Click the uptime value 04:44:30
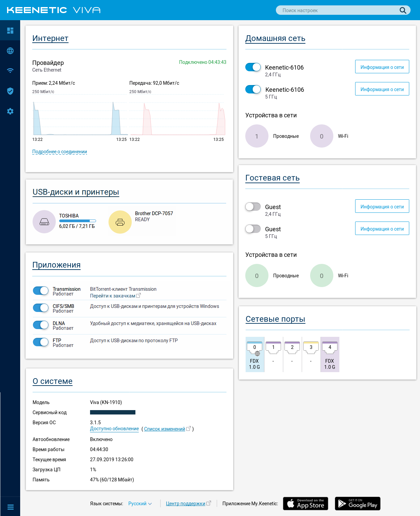Viewport: 420px width, 516px height. pos(99,449)
